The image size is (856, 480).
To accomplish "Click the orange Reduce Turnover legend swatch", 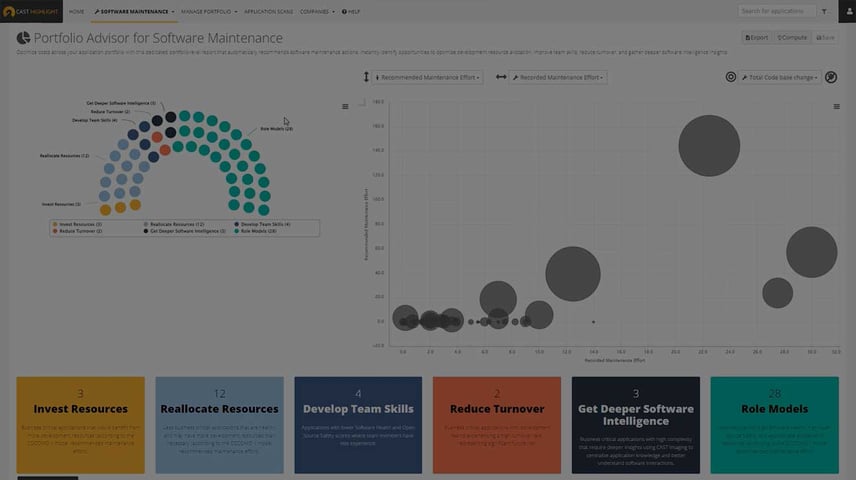I will click(x=55, y=231).
